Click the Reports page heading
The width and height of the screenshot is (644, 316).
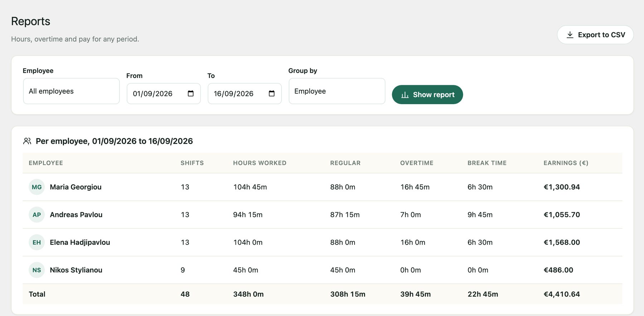click(31, 21)
